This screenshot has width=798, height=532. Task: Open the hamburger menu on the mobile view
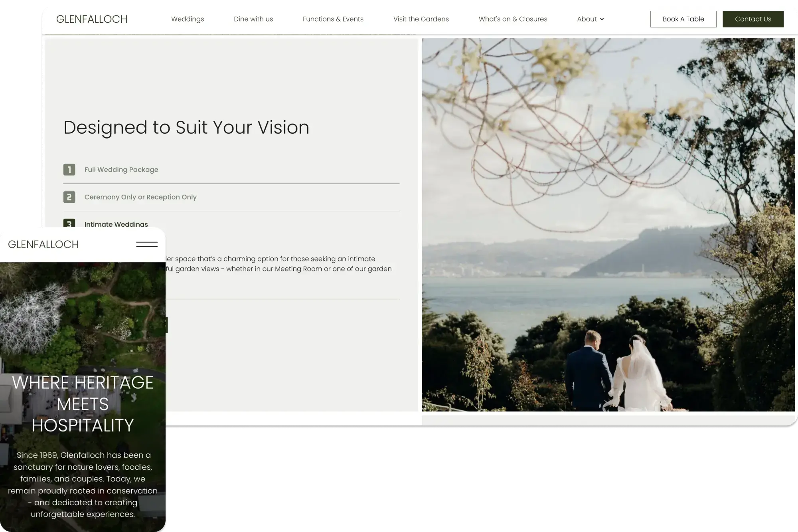click(147, 244)
